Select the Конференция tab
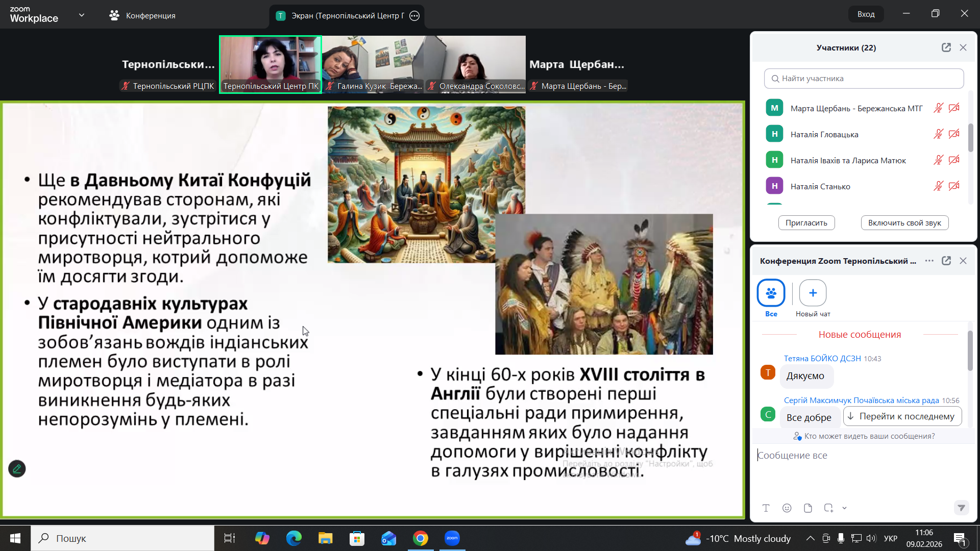Image resolution: width=980 pixels, height=551 pixels. point(142,16)
